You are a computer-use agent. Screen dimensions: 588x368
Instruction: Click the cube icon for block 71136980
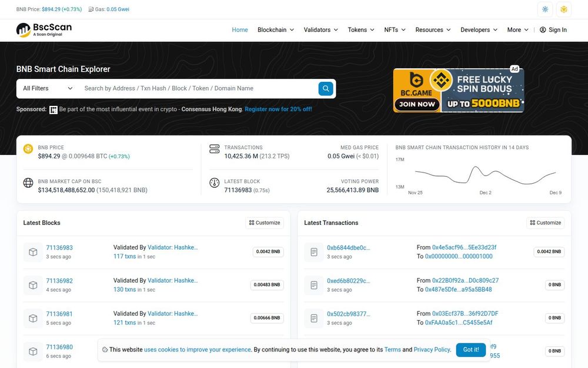click(x=33, y=351)
